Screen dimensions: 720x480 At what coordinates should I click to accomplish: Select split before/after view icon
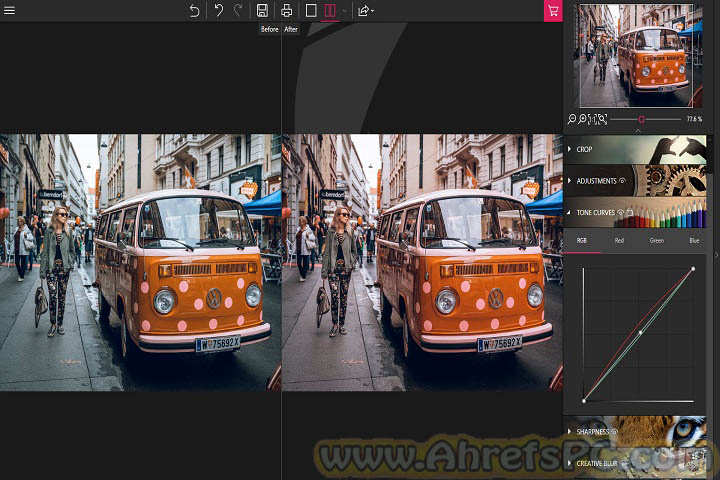click(x=330, y=10)
